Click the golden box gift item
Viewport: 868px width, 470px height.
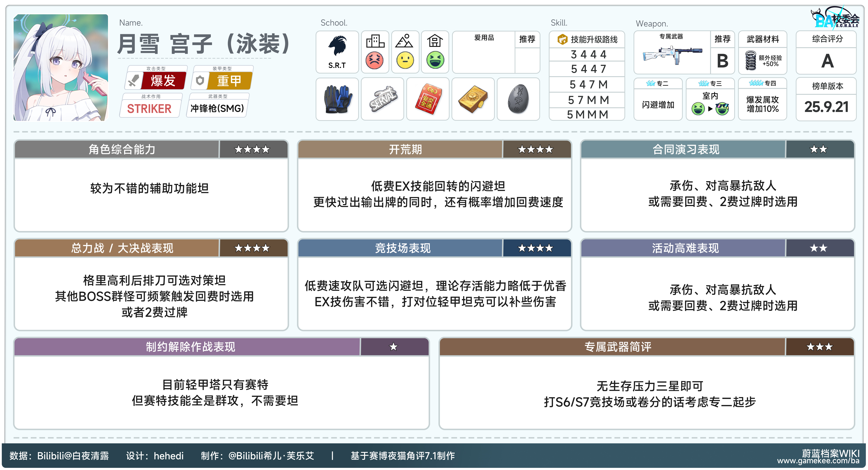tap(473, 99)
